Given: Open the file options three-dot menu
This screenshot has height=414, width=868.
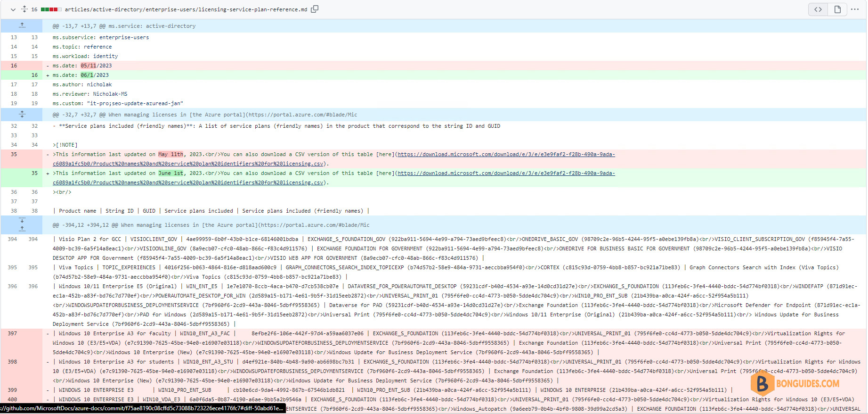Looking at the screenshot, I should point(855,9).
